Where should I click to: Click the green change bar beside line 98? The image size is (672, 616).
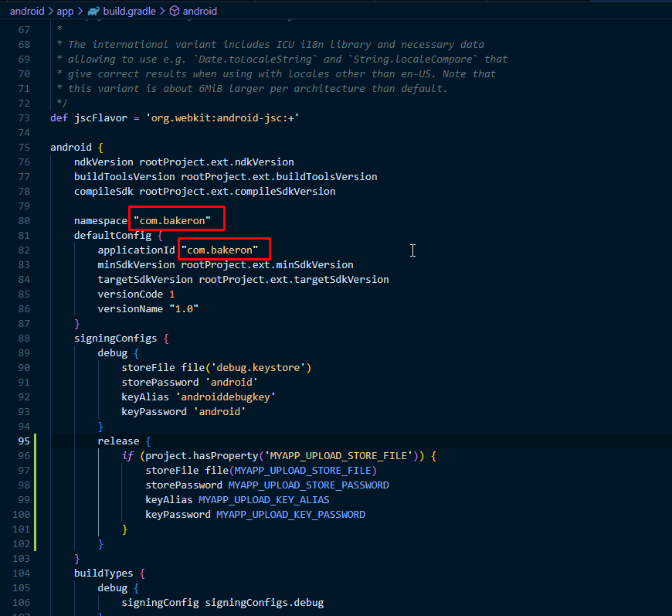[x=35, y=485]
